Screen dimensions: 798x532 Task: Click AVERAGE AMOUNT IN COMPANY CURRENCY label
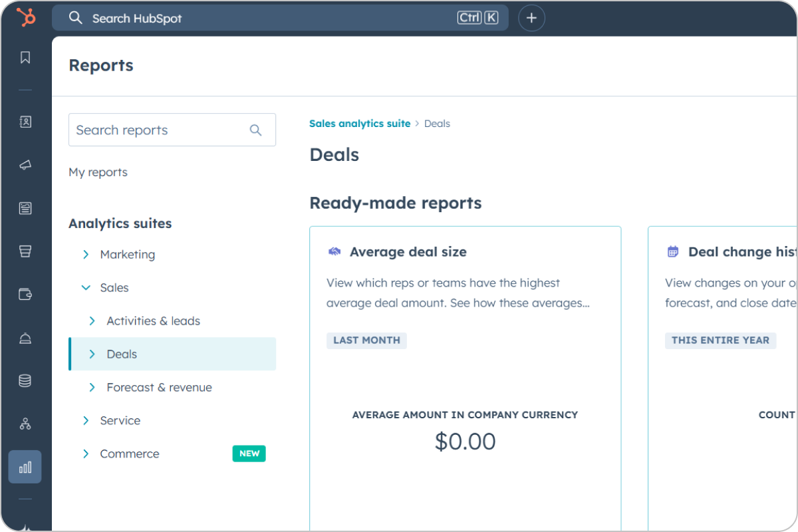[465, 415]
